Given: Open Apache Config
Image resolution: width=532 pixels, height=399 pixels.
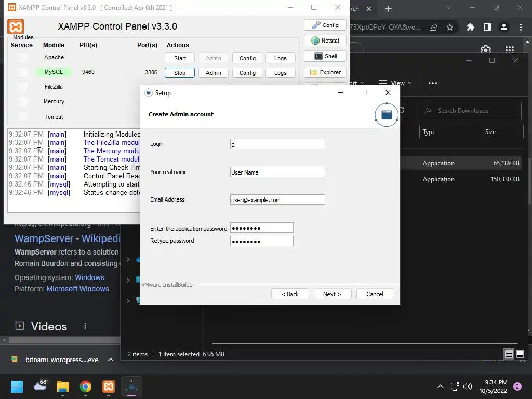Looking at the screenshot, I should (x=247, y=58).
